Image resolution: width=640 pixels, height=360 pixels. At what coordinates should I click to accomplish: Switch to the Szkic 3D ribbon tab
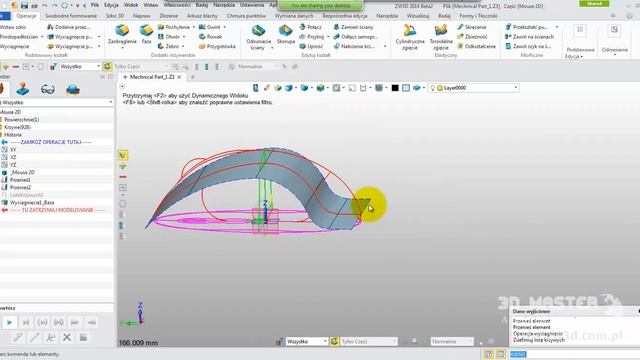[115, 16]
